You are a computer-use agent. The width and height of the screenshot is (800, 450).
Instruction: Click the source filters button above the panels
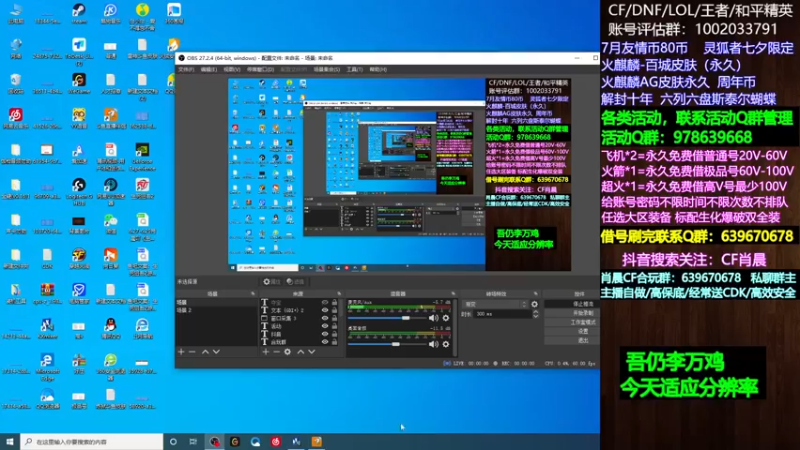coord(295,282)
